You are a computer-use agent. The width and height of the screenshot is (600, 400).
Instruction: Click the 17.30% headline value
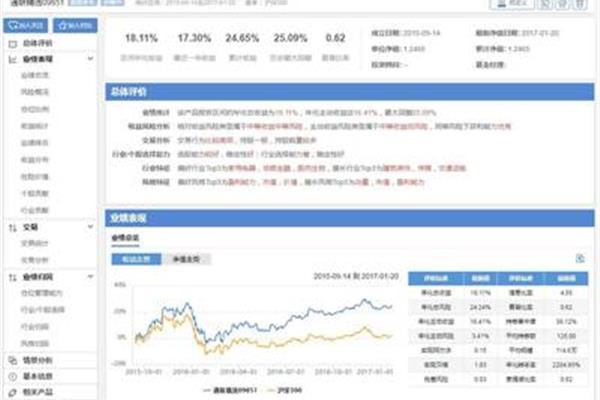point(194,38)
